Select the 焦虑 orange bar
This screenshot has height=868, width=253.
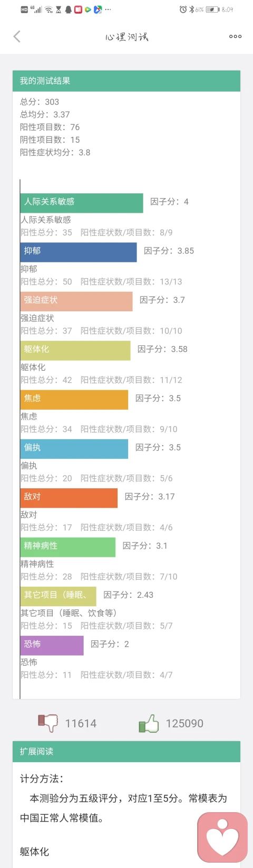[x=74, y=400]
